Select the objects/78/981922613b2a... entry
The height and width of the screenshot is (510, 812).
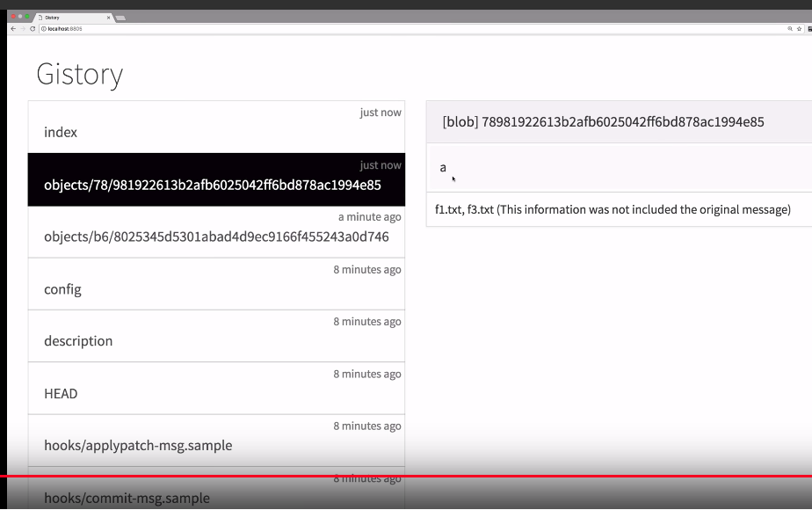tap(216, 179)
